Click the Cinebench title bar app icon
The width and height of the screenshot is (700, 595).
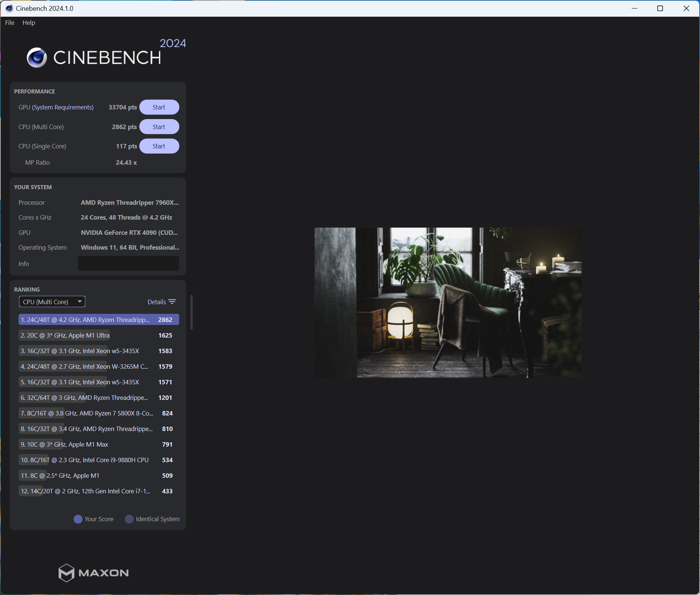[x=9, y=8]
